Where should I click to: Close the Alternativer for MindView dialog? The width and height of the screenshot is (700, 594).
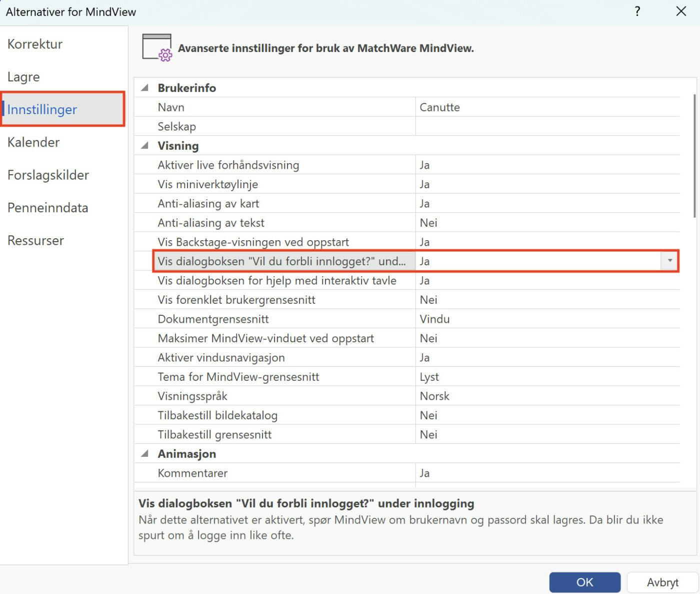coord(681,11)
